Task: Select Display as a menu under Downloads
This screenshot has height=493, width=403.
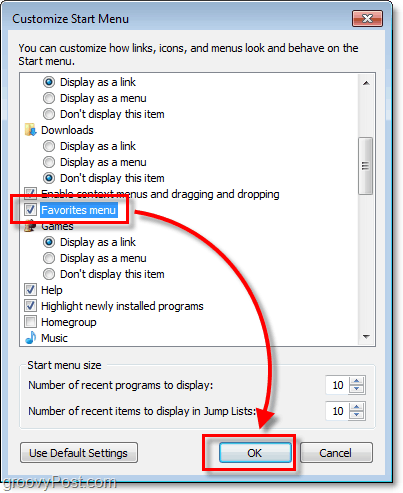Action: pyautogui.click(x=49, y=162)
